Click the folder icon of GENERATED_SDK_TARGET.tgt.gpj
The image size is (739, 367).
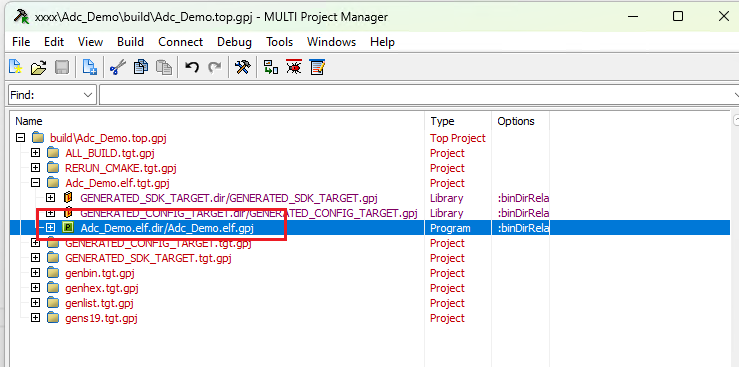pos(53,258)
